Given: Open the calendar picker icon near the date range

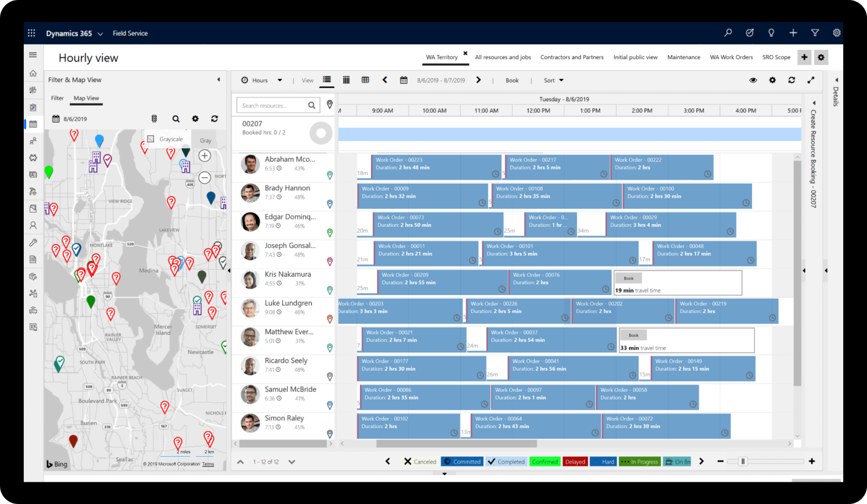Looking at the screenshot, I should 403,80.
